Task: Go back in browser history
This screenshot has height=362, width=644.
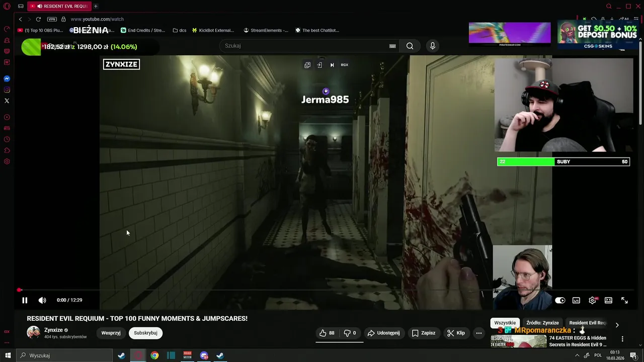Action: pos(20,19)
